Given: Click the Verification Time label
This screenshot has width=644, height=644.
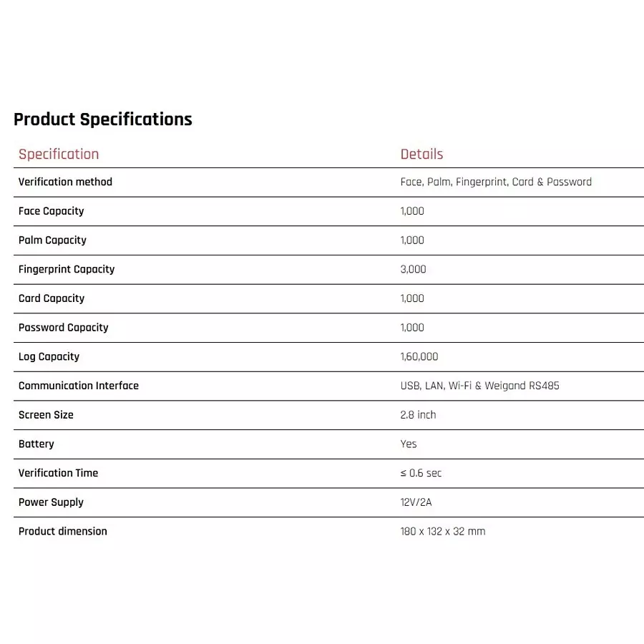Looking at the screenshot, I should pyautogui.click(x=59, y=473).
